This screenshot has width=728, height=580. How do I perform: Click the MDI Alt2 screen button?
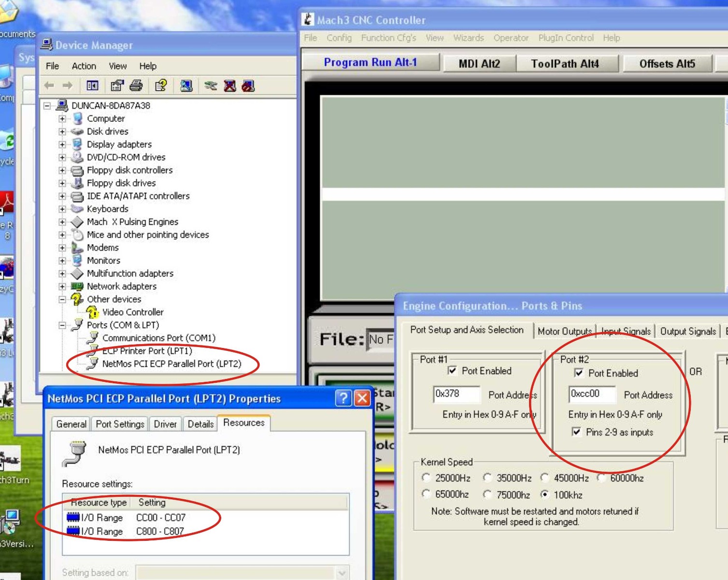click(x=479, y=63)
